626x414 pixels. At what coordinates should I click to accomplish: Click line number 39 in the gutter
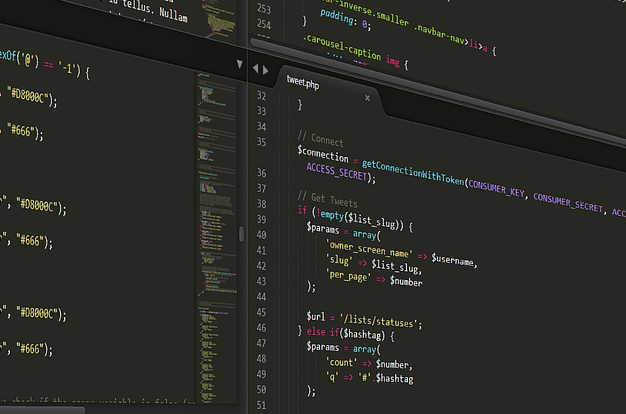(x=262, y=219)
